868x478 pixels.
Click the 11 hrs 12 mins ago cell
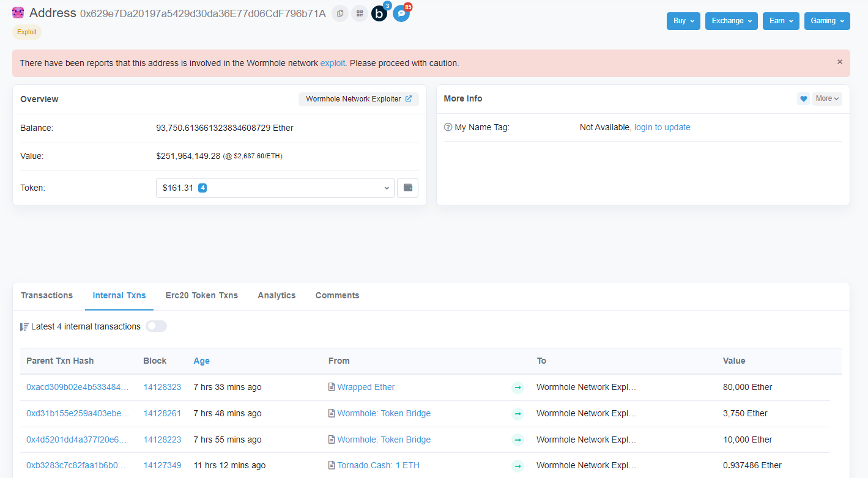click(x=229, y=465)
